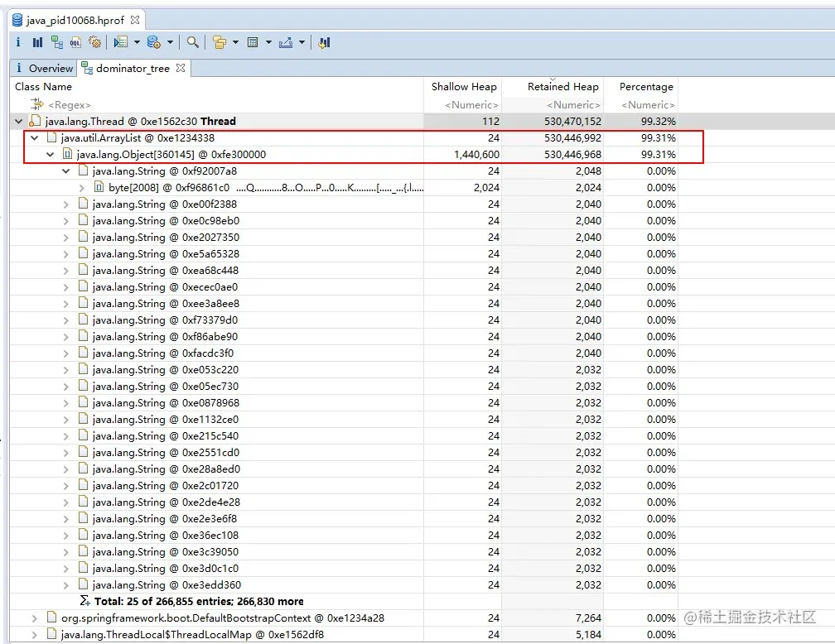Sort by the Retained Heap column header
Image resolution: width=835 pixels, height=644 pixels.
pyautogui.click(x=553, y=86)
